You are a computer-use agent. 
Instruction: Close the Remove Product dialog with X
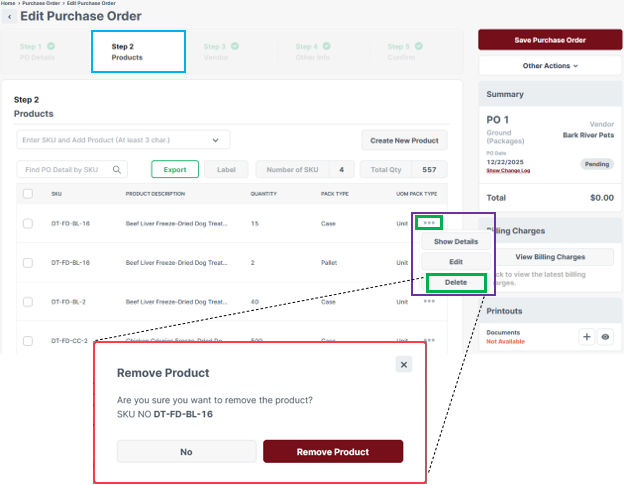coord(404,365)
